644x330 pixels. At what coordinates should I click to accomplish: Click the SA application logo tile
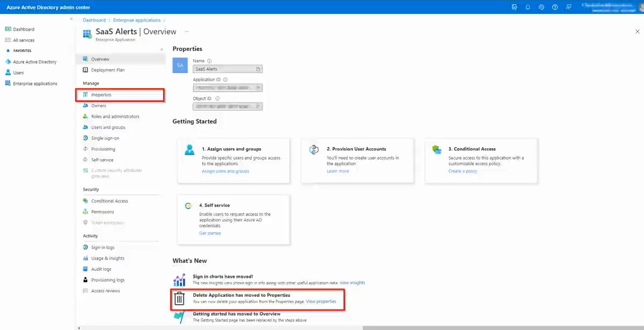(180, 66)
